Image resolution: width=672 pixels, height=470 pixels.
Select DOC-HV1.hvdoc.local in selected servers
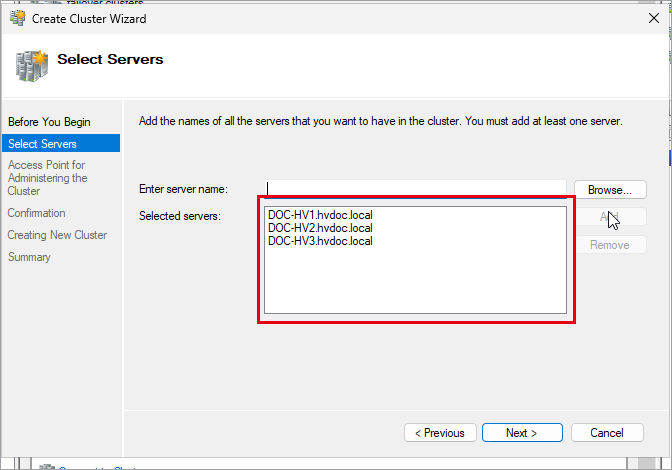pyautogui.click(x=320, y=215)
